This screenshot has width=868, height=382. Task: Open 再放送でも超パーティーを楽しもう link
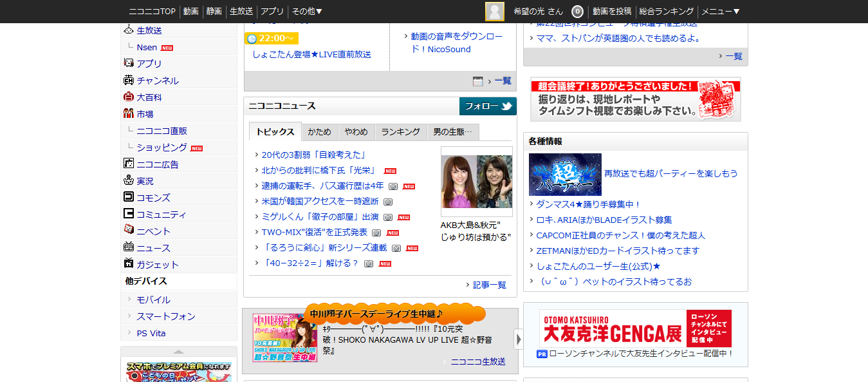click(671, 173)
